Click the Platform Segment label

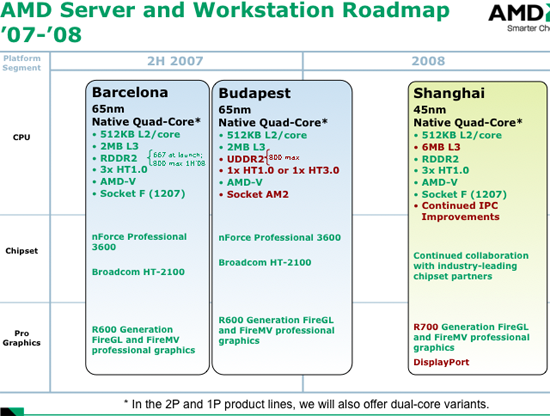(x=22, y=63)
